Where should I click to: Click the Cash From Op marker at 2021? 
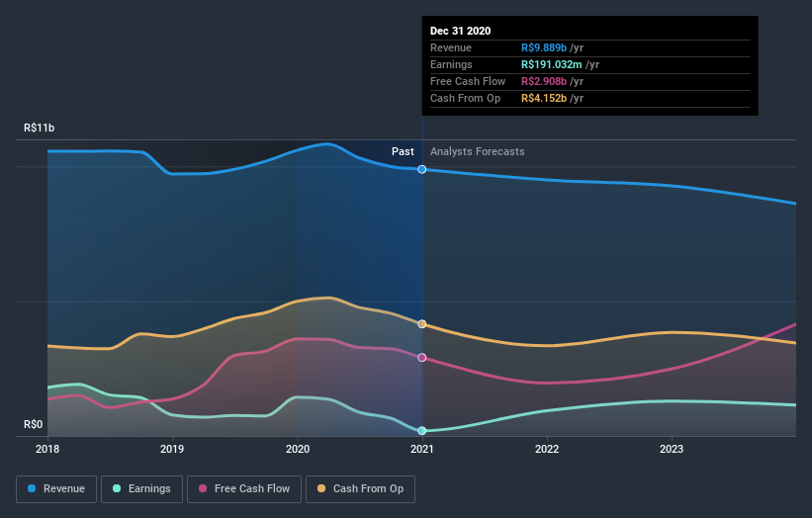coord(422,324)
